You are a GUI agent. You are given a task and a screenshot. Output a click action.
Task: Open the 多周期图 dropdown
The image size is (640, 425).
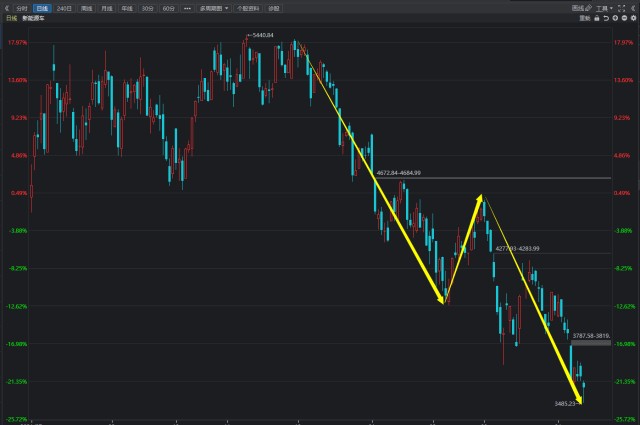tap(214, 8)
